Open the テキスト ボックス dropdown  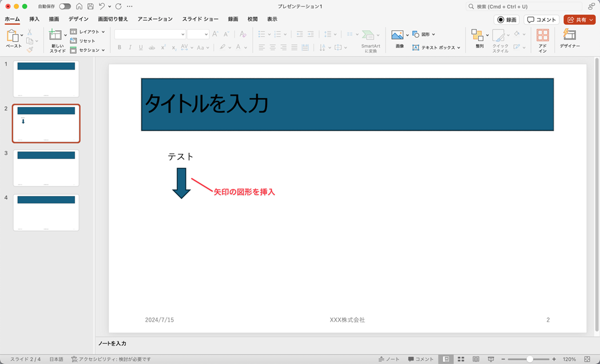point(436,48)
